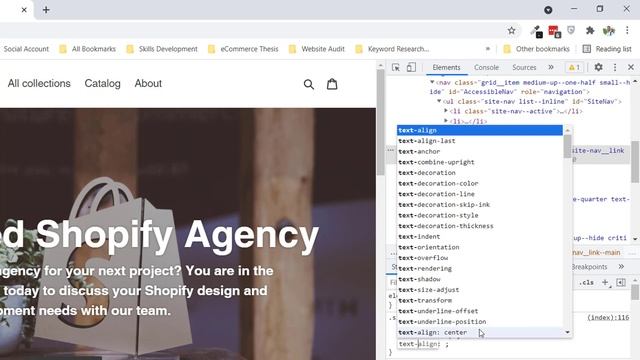The height and width of the screenshot is (360, 640).
Task: Collapse the ul SiteNav node
Action: pos(439,101)
